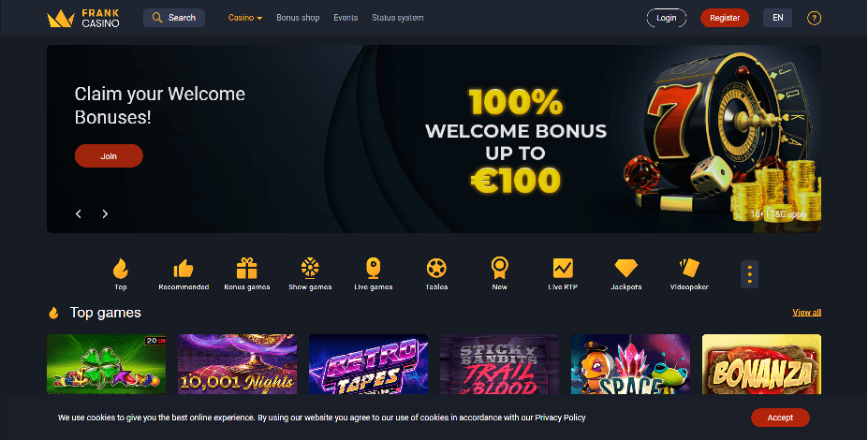Viewport: 868px width, 440px height.
Task: Click the help question mark icon
Action: [x=814, y=18]
